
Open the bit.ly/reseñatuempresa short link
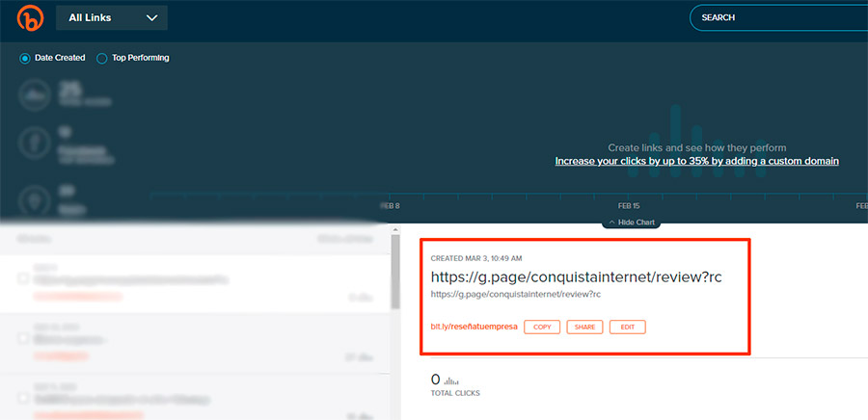point(474,328)
